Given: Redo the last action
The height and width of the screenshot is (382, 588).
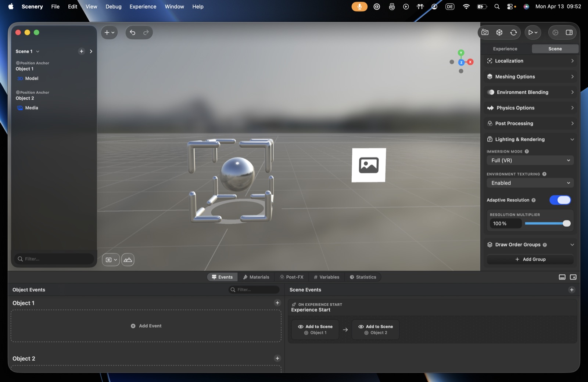Looking at the screenshot, I should point(146,32).
